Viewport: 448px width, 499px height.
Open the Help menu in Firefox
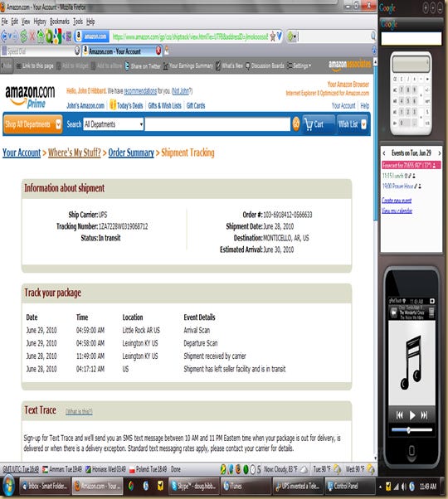point(90,22)
